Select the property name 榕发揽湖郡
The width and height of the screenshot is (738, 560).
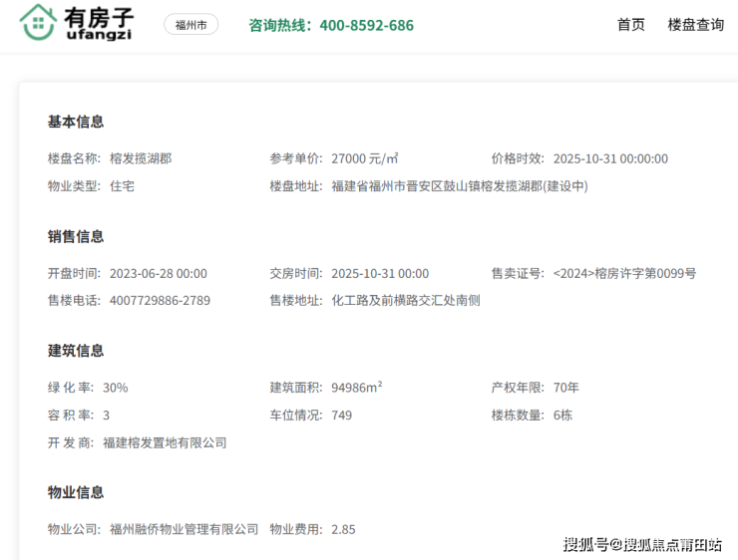pyautogui.click(x=141, y=158)
